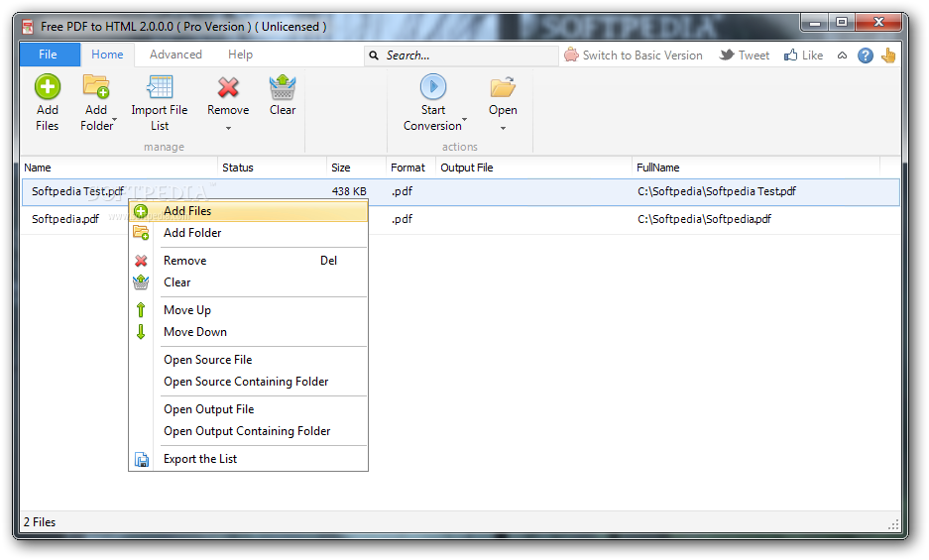
Task: Click into the Search field
Action: 461,56
